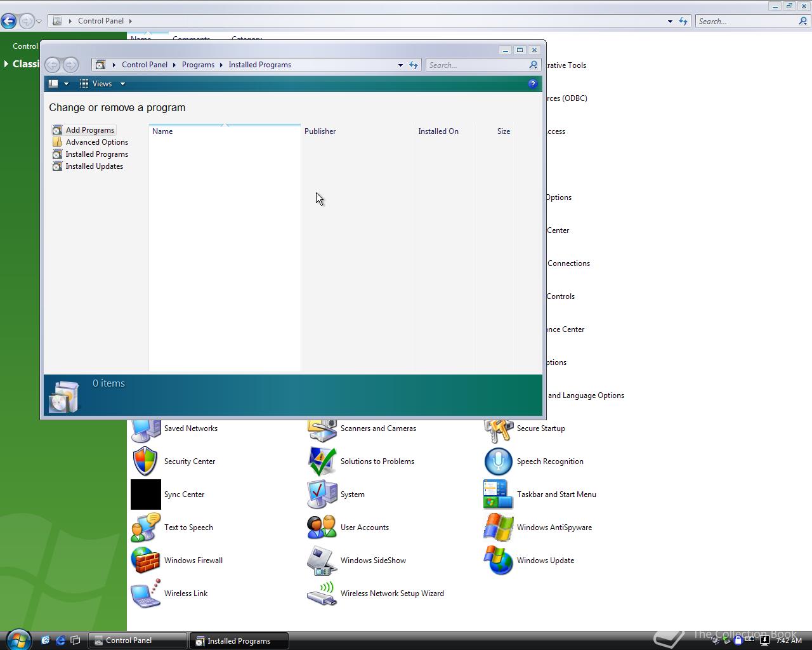Click Installed Updates sidebar icon
This screenshot has width=812, height=650.
point(57,166)
